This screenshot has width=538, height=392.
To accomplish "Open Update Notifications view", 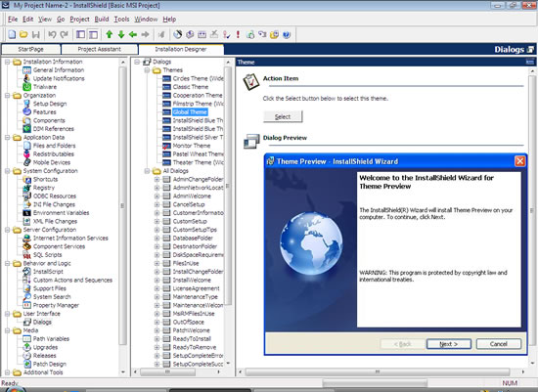I will (59, 78).
